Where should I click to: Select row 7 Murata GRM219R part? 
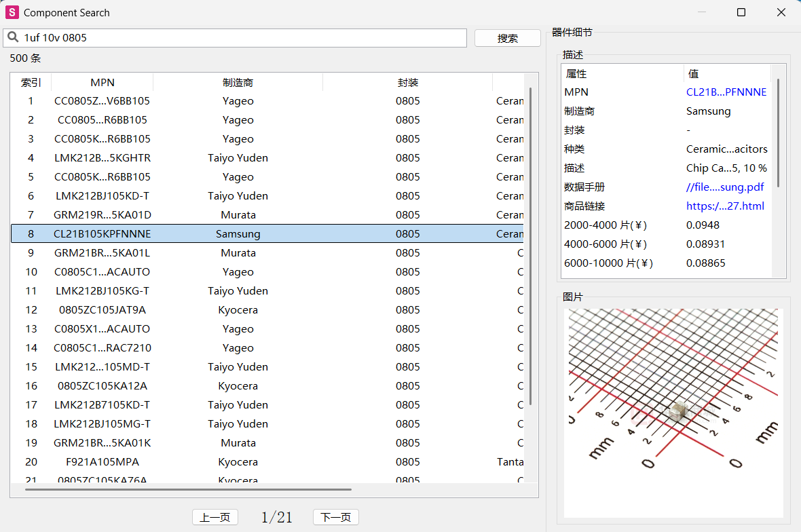pos(103,215)
